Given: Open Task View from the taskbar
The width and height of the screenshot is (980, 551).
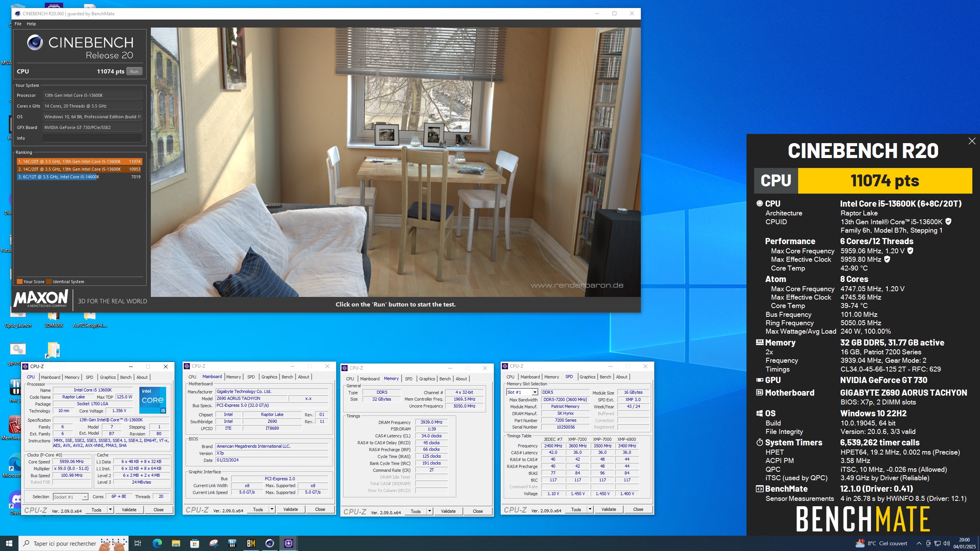Looking at the screenshot, I should (138, 543).
